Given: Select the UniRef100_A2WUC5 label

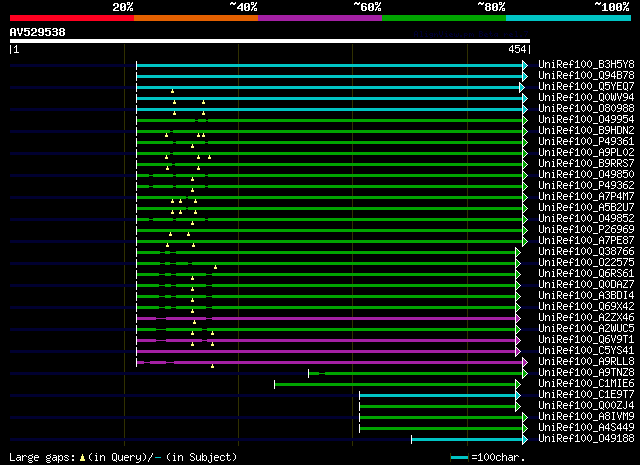Looking at the screenshot, I should [586, 329].
